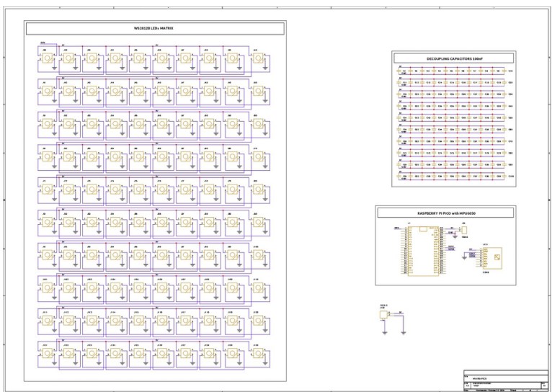The width and height of the screenshot is (552, 392).
Task: Select the ground symbol left of the MPU6050
Action: pos(464,257)
